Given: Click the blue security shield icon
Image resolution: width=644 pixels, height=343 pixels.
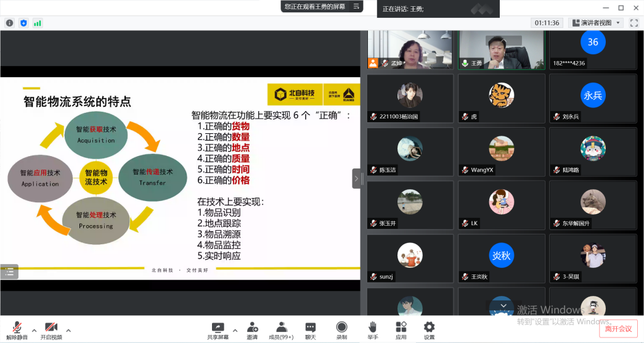Looking at the screenshot, I should click(x=23, y=23).
